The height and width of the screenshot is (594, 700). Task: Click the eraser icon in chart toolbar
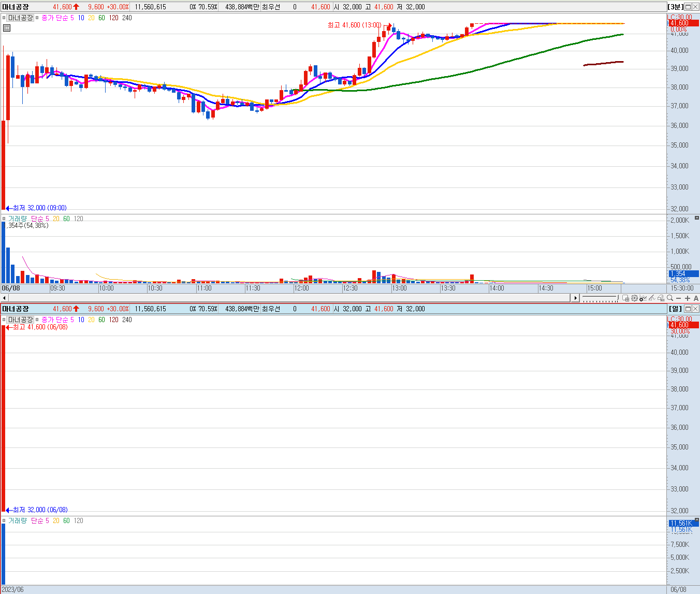pos(661,298)
